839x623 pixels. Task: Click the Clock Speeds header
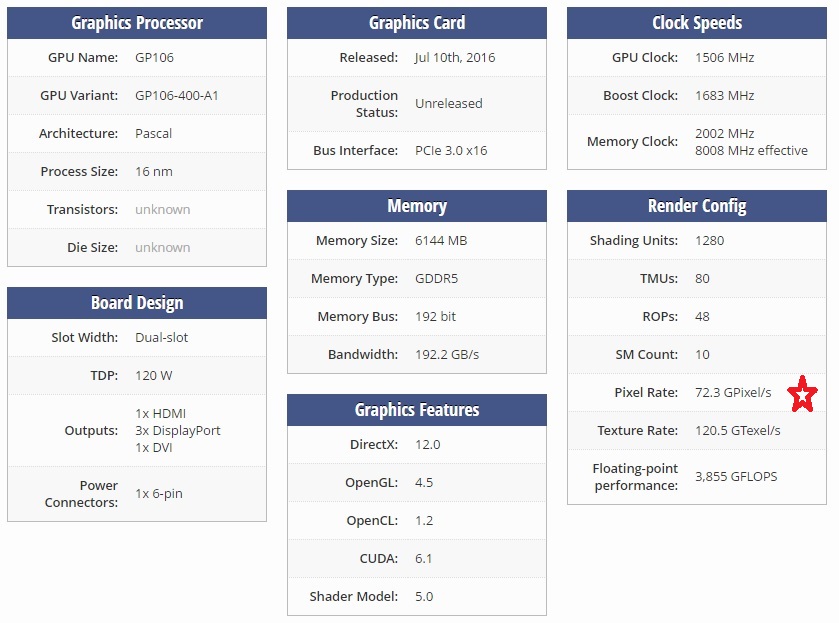(697, 23)
